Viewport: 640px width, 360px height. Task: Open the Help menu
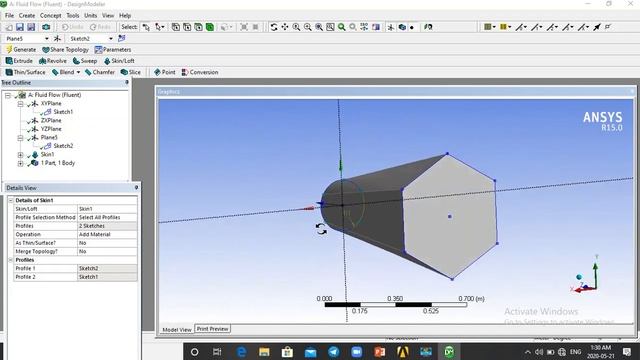pos(125,16)
